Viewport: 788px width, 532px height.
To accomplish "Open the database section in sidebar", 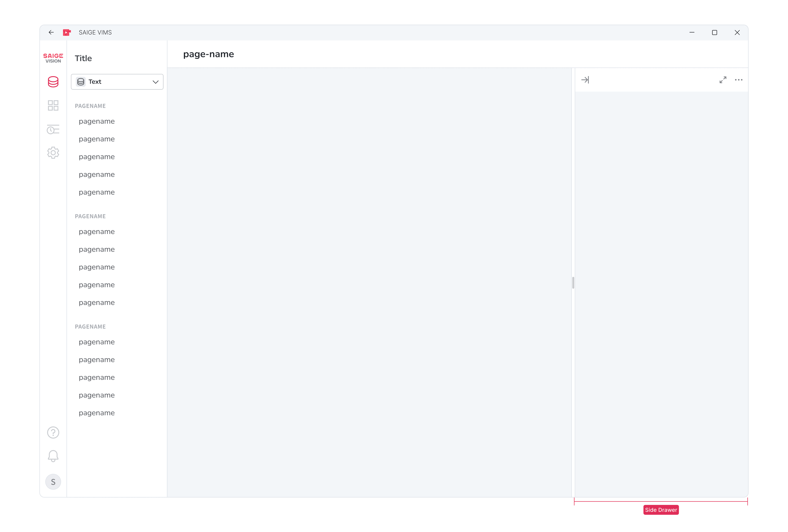I will point(53,82).
